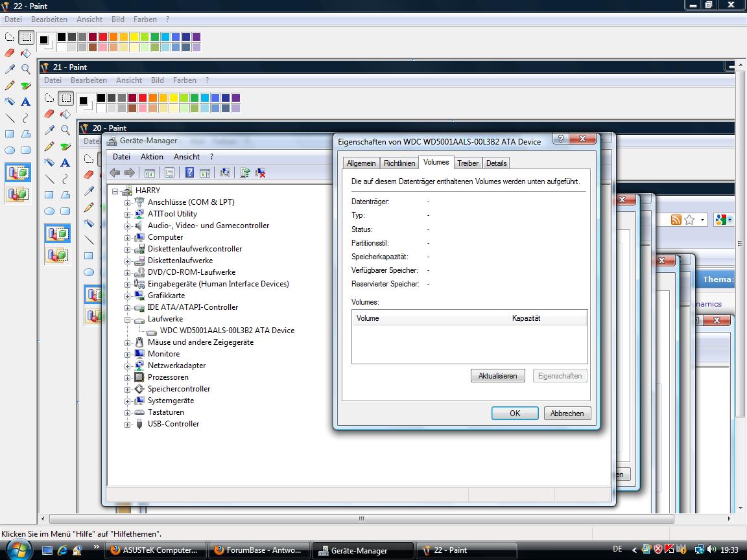
Task: Select the Text tool in 22 - Paint
Action: 26,102
